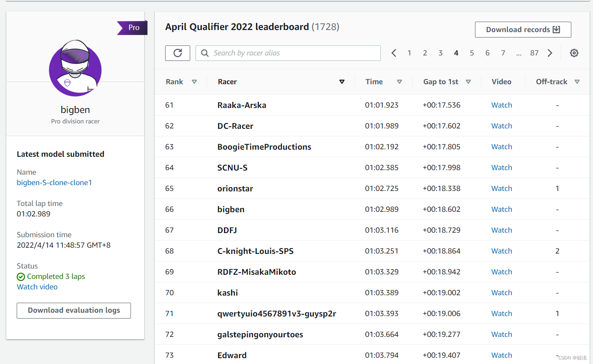
Task: Click total lap time 01:02.989 in sidebar
Action: pyautogui.click(x=33, y=214)
